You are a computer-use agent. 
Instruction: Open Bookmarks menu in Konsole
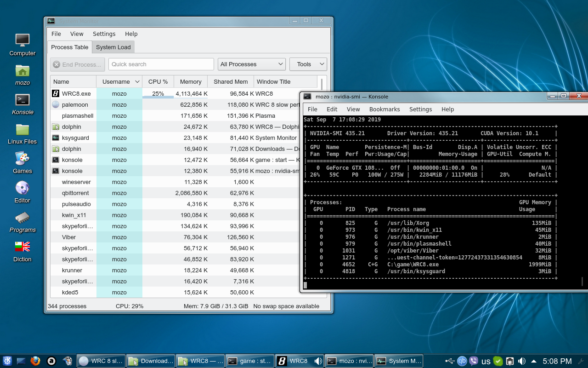tap(384, 109)
